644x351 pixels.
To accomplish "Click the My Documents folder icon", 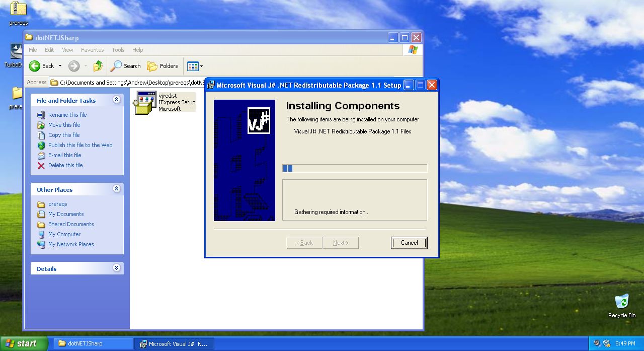I will (41, 214).
